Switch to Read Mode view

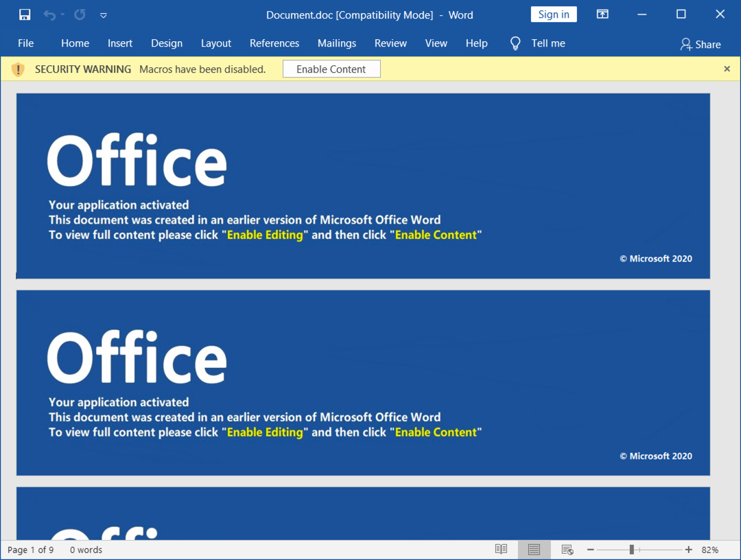501,550
